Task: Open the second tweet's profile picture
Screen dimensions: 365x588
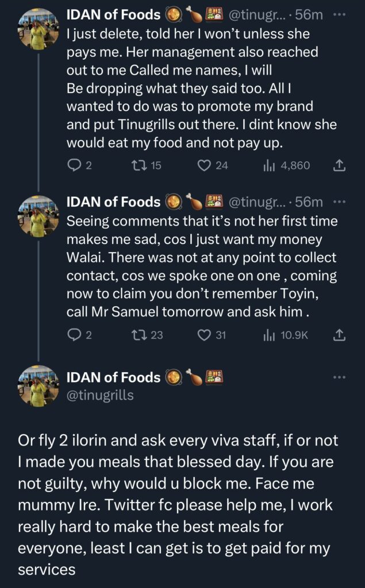Action: (38, 216)
